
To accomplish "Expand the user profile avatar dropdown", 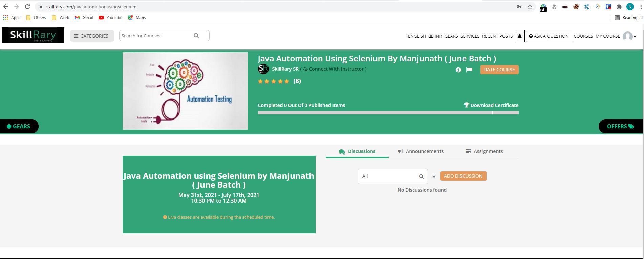I will pos(629,36).
